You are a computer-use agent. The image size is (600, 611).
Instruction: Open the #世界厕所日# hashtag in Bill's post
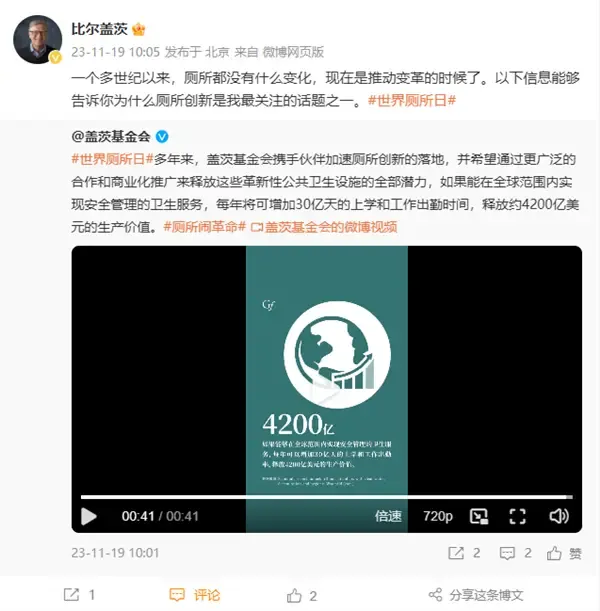(x=412, y=101)
